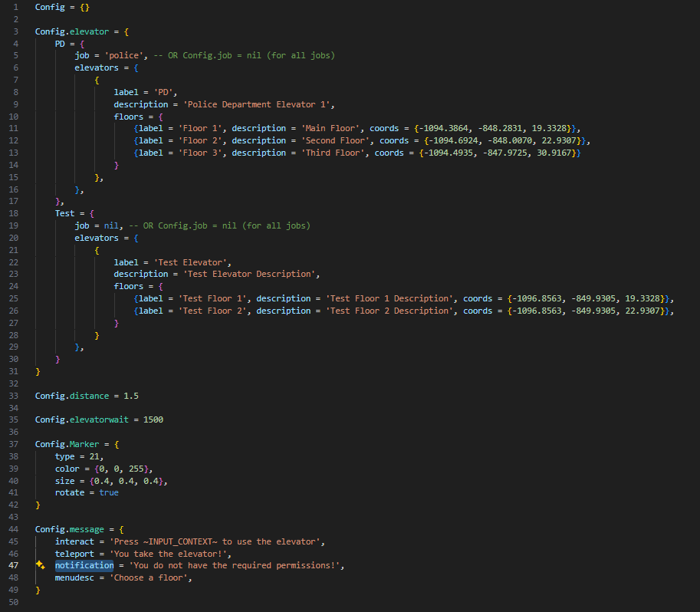Click line number 50 in the gutter
The image size is (700, 612).
(14, 602)
